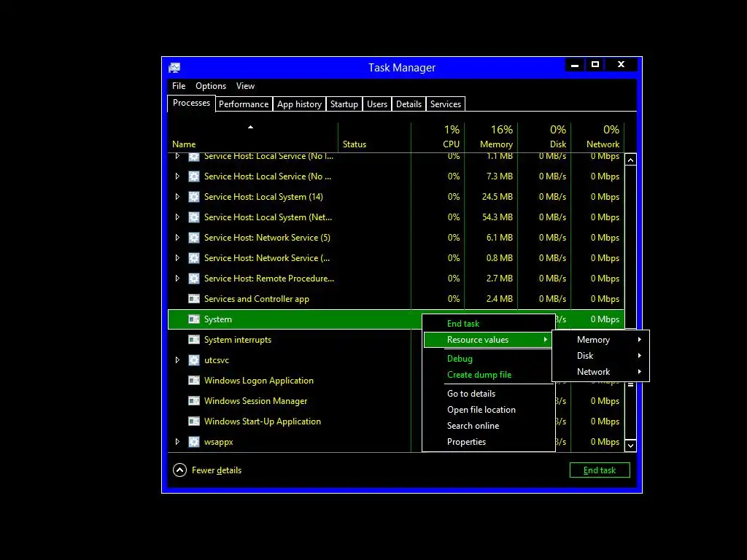Click the icon of Service Host: Local Service (No ... 7.3 MB
The width and height of the screenshot is (747, 560).
[194, 176]
